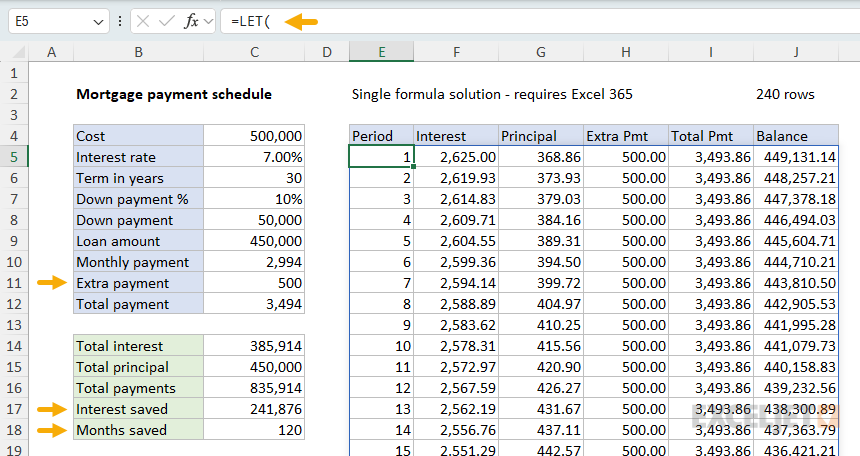Viewport: 860px width, 456px height.
Task: Click the Interest rate value 7.00%
Action: click(x=254, y=157)
